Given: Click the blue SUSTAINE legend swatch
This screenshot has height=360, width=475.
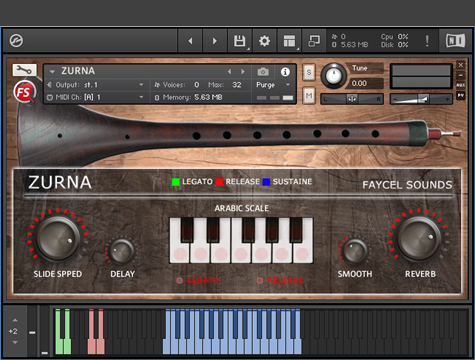Looking at the screenshot, I should pyautogui.click(x=266, y=182).
